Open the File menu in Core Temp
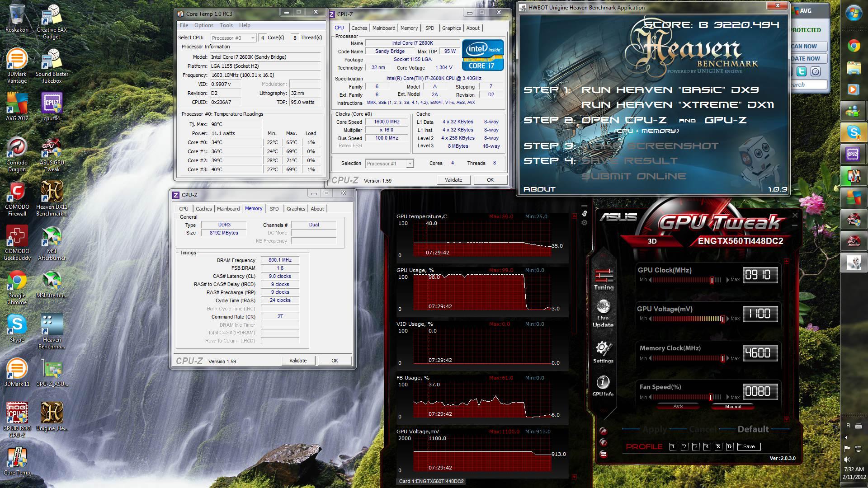The height and width of the screenshot is (488, 868). point(184,25)
